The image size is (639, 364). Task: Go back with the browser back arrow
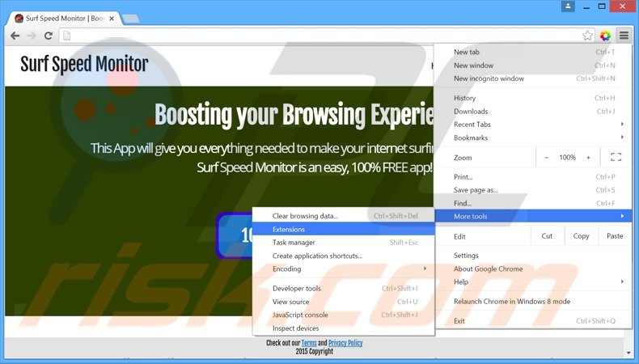(x=15, y=36)
